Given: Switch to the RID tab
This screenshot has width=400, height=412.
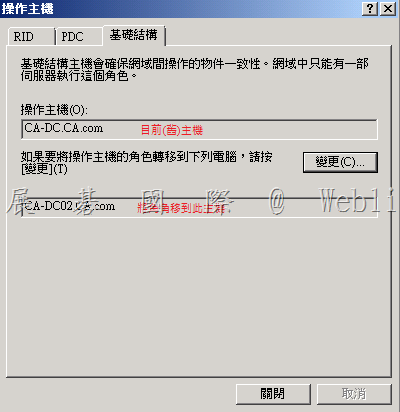Looking at the screenshot, I should point(31,36).
